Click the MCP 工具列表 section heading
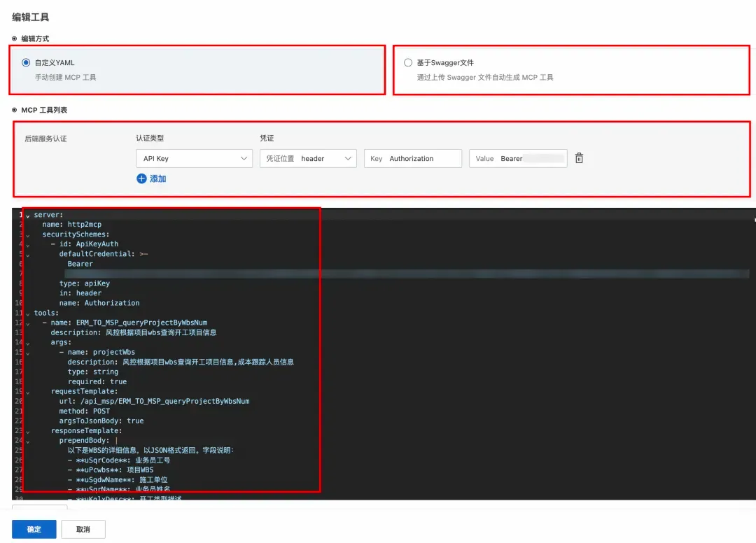The width and height of the screenshot is (756, 543). click(x=44, y=111)
